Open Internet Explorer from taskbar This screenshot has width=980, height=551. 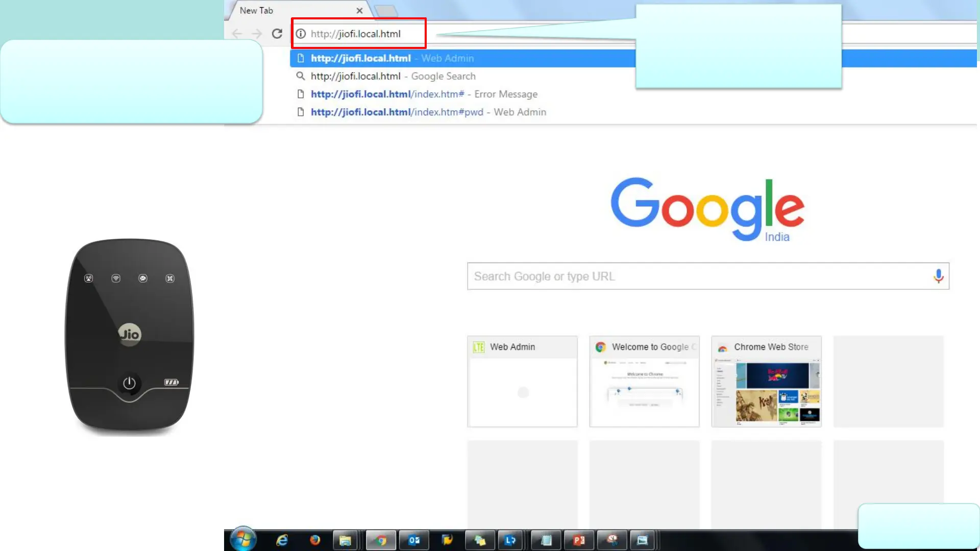pos(282,540)
